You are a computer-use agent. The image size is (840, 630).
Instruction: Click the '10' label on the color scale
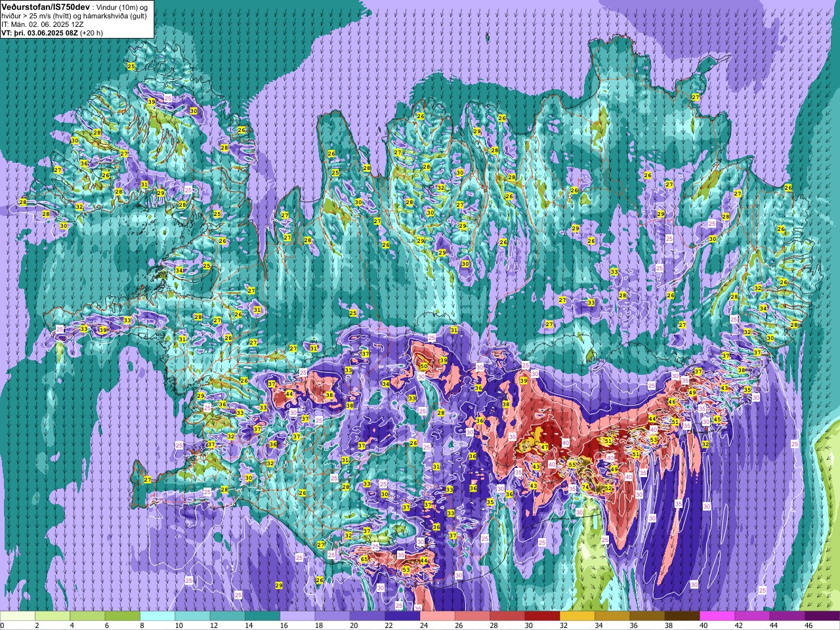[x=178, y=626]
